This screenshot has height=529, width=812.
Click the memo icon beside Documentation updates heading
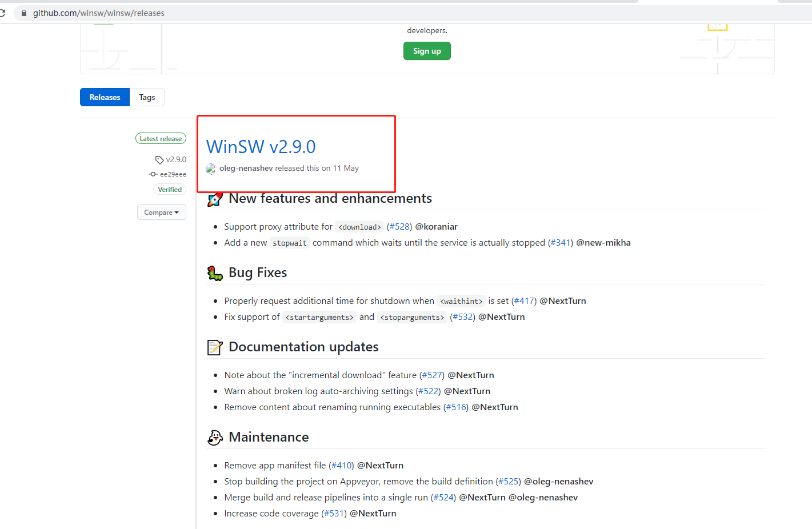[214, 347]
